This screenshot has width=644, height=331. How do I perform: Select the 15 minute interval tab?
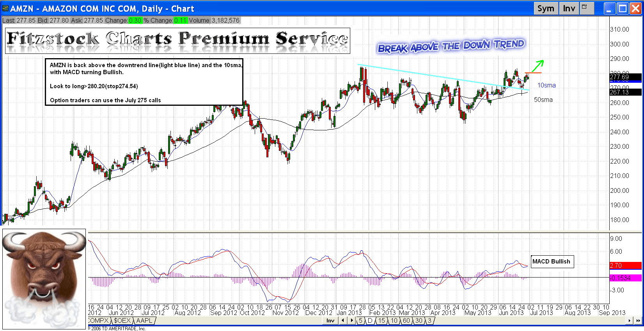click(381, 320)
